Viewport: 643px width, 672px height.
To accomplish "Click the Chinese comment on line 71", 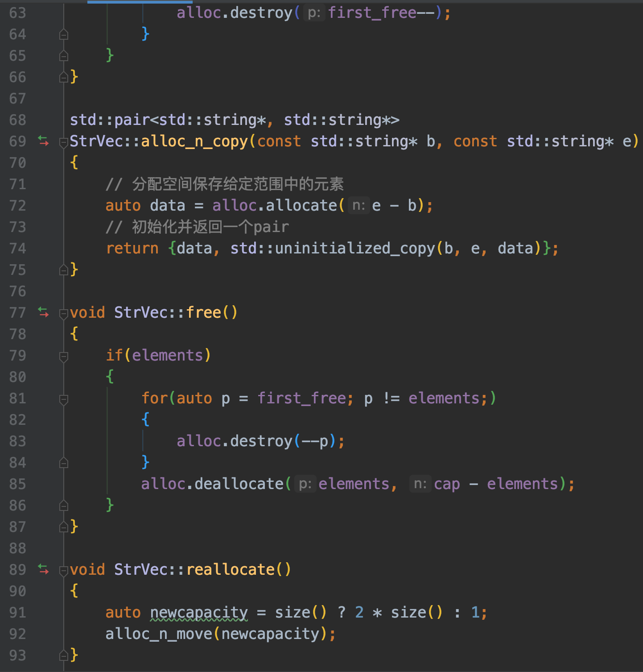I will (225, 184).
